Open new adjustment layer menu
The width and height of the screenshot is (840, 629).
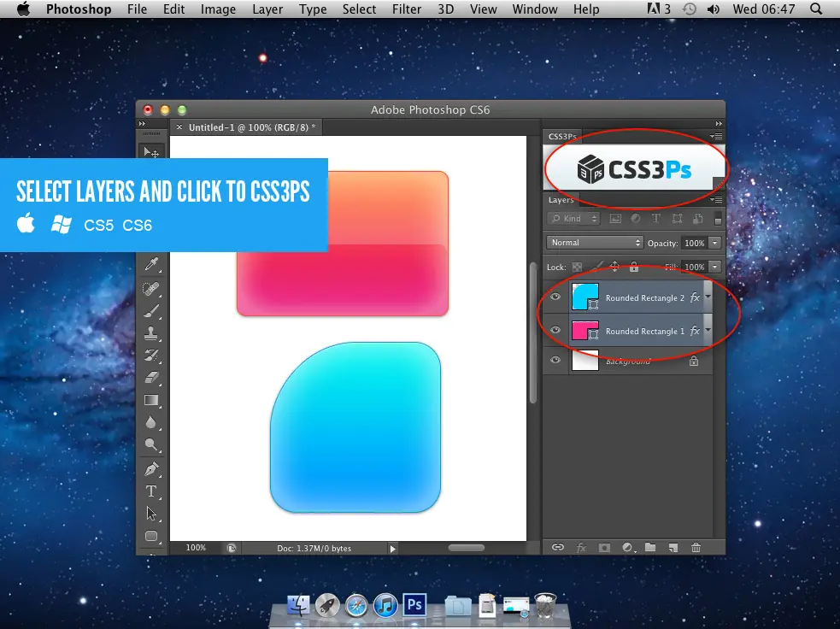[x=627, y=547]
